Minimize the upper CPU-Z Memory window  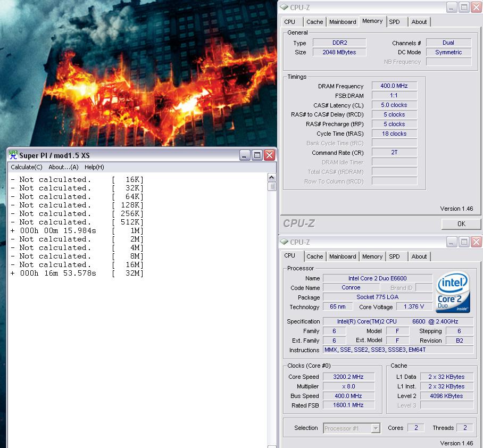coord(451,7)
